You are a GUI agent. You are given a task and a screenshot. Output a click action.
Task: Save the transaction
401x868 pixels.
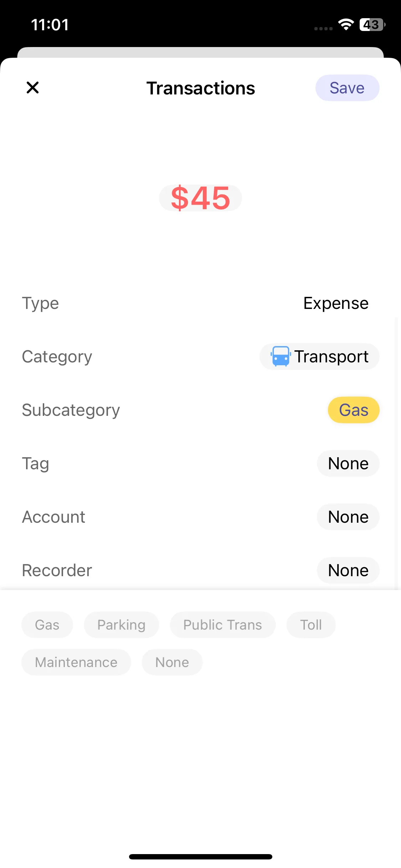pyautogui.click(x=347, y=88)
